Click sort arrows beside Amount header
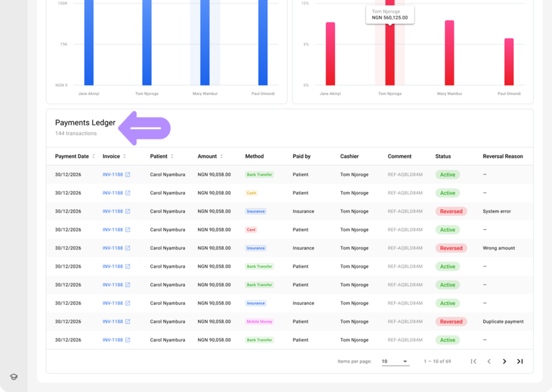The width and height of the screenshot is (552, 392). pos(222,157)
